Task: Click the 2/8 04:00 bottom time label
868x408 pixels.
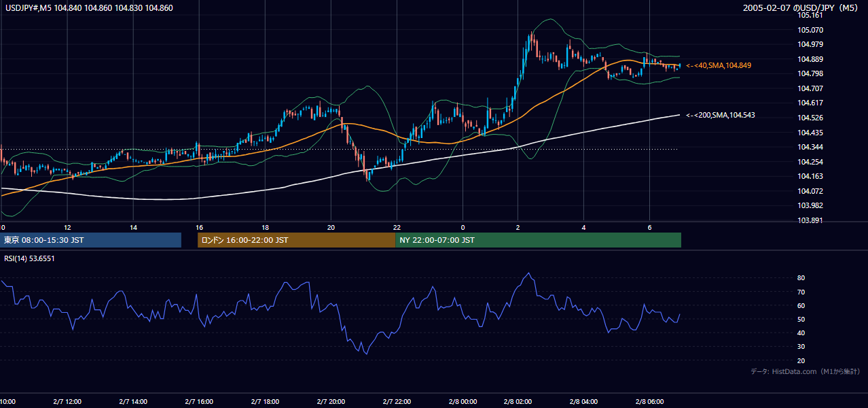Action: point(584,401)
